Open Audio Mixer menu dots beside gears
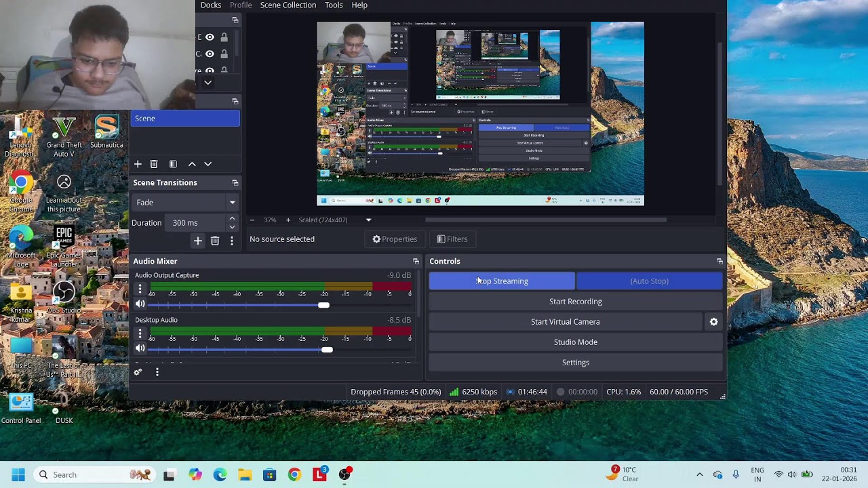 pos(157,372)
